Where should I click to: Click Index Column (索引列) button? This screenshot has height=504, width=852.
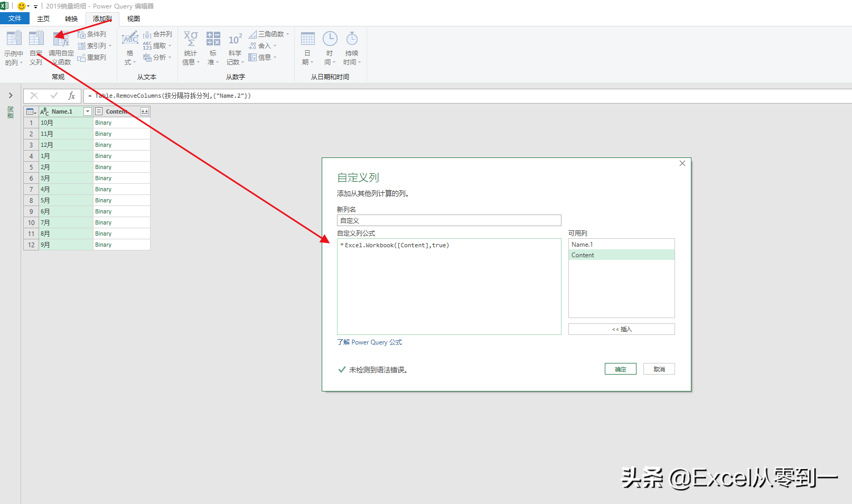(94, 46)
